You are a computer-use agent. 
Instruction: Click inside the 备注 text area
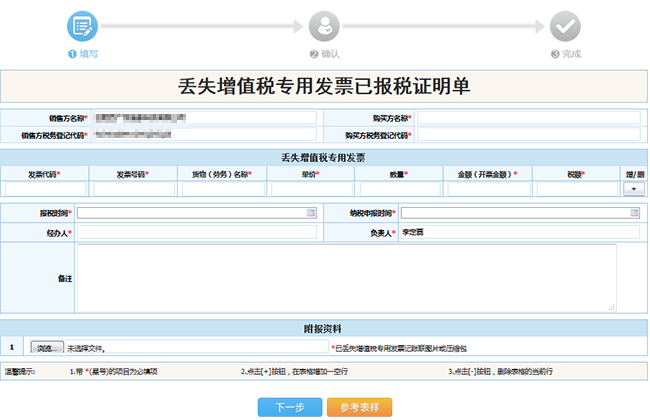coord(346,278)
